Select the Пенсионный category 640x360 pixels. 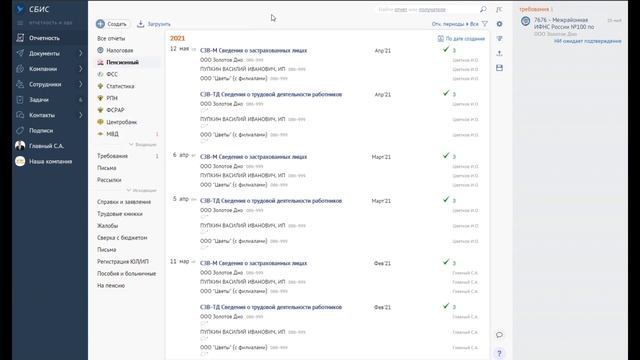tap(122, 62)
